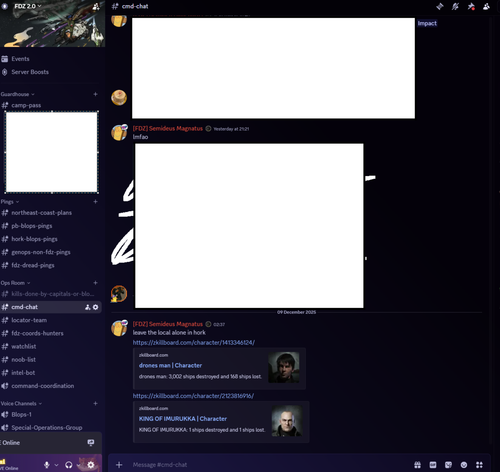Screen dimensions: 500x472
Task: Open the gift Nitro icon
Action: [x=417, y=465]
